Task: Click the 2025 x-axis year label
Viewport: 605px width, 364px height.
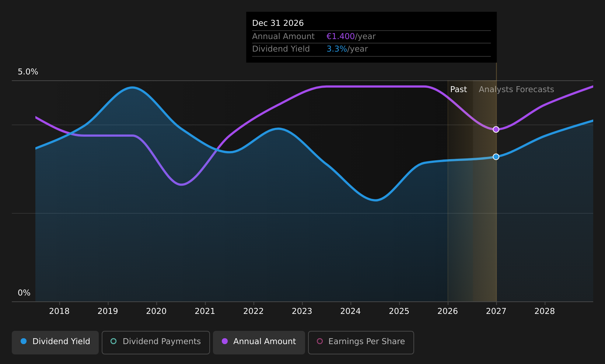Action: [399, 311]
